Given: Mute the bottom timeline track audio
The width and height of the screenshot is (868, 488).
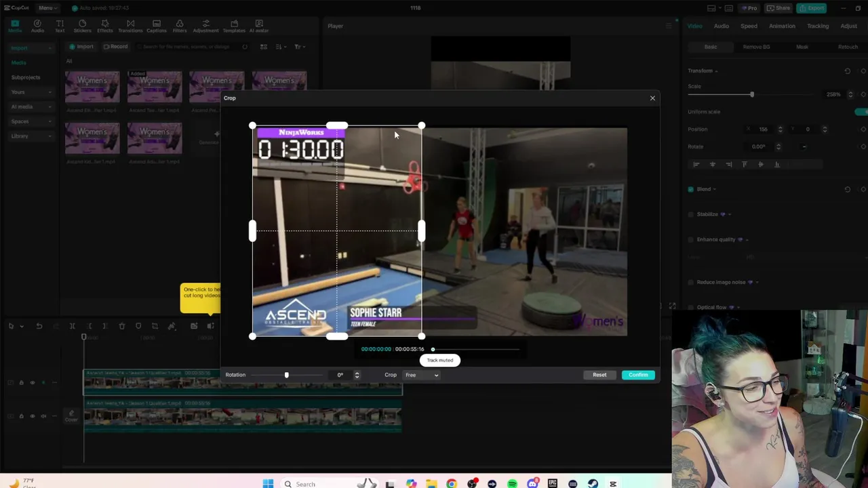Looking at the screenshot, I should [43, 416].
